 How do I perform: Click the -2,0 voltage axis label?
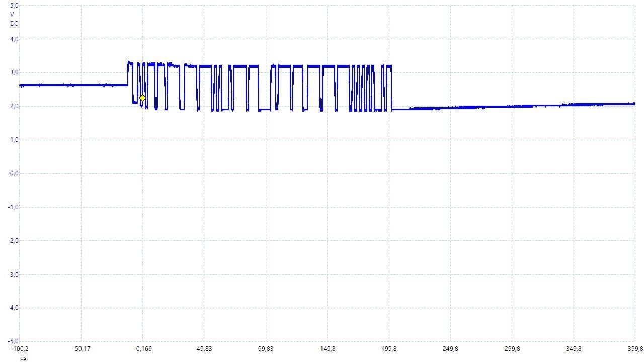pyautogui.click(x=13, y=240)
